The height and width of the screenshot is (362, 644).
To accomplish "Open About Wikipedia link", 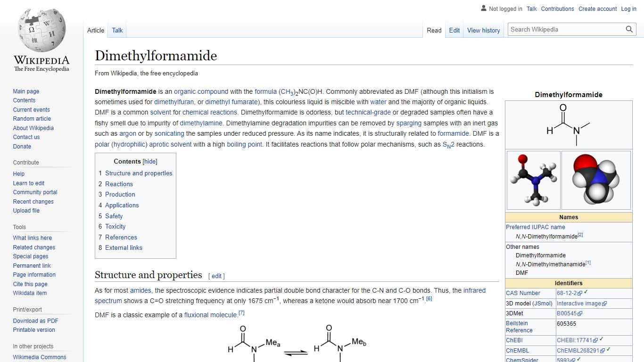I will tap(33, 128).
